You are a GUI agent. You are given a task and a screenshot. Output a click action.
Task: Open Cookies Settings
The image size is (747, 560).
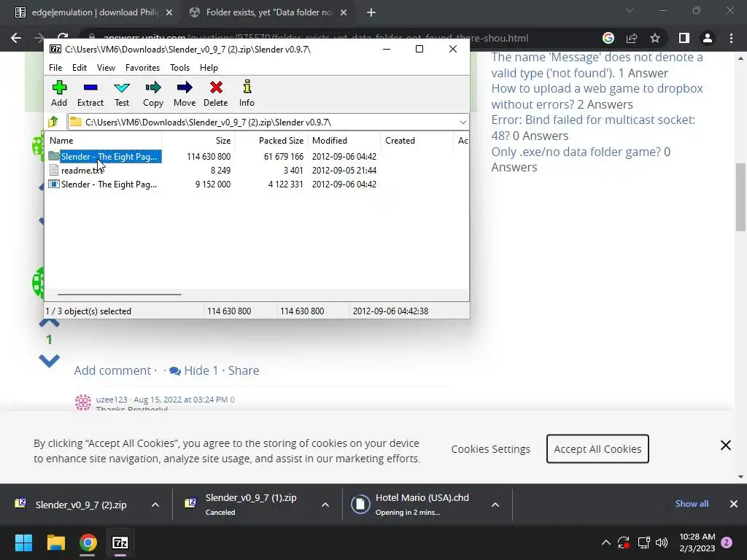click(491, 449)
